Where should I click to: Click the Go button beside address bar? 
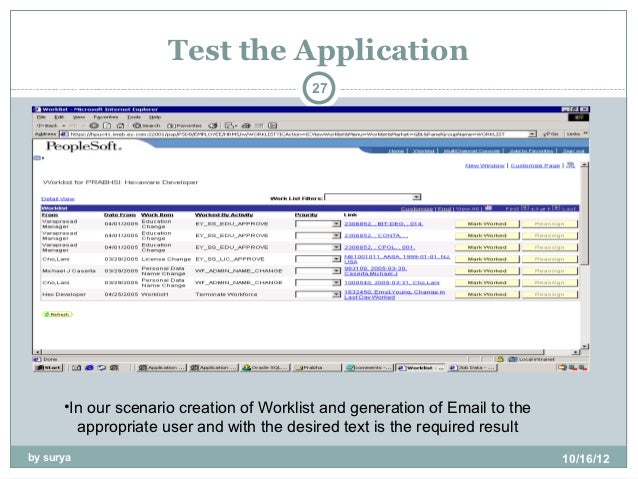[551, 134]
